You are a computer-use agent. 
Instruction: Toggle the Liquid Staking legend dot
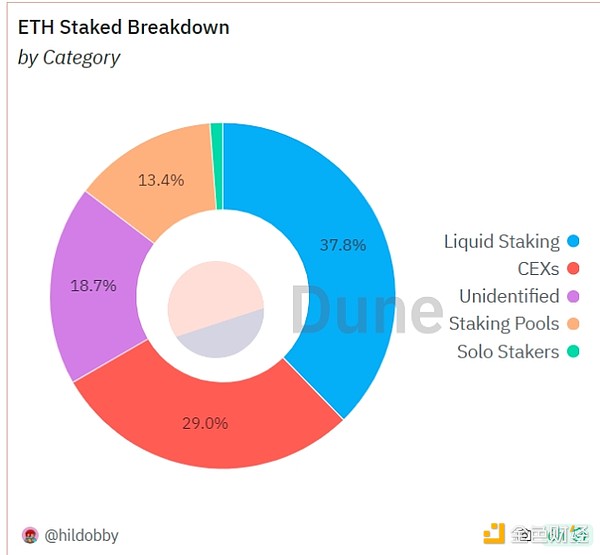(x=573, y=241)
